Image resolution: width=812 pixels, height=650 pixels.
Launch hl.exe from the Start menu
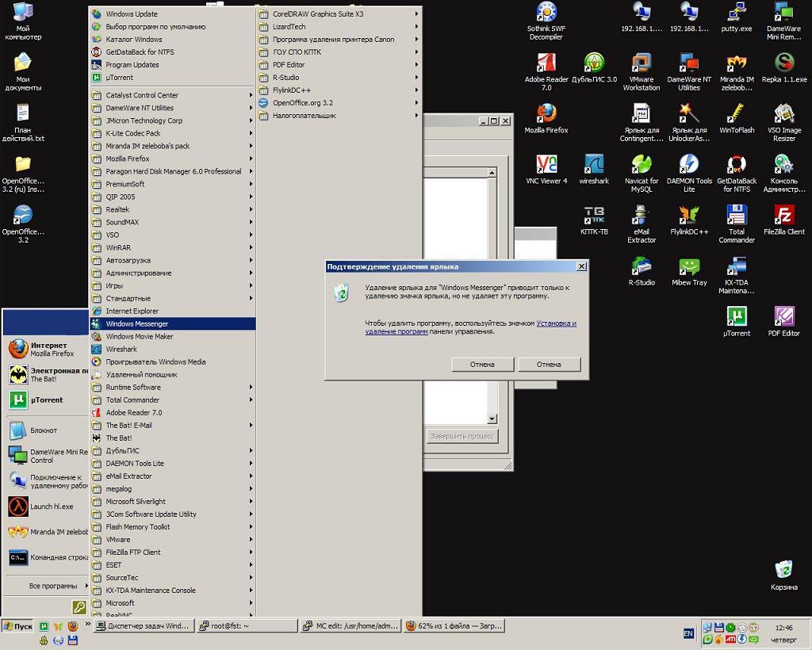pos(47,507)
